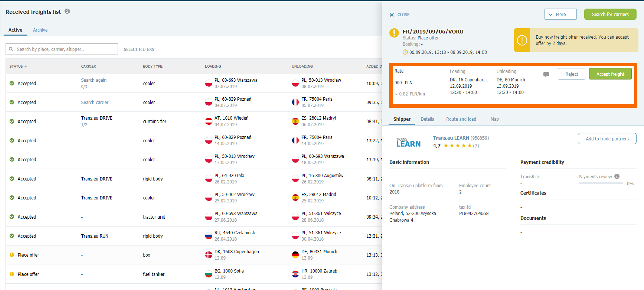The height and width of the screenshot is (290, 644).
Task: Click the Loading column header in freights list
Action: point(213,66)
